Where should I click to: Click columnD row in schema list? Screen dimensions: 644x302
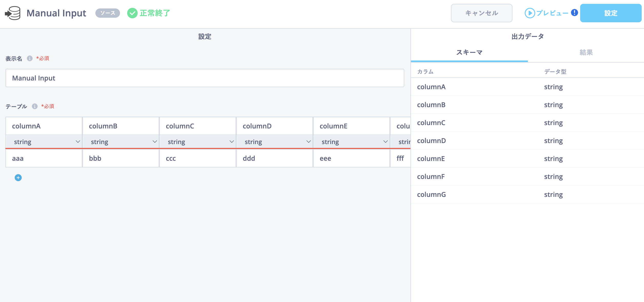pos(527,141)
